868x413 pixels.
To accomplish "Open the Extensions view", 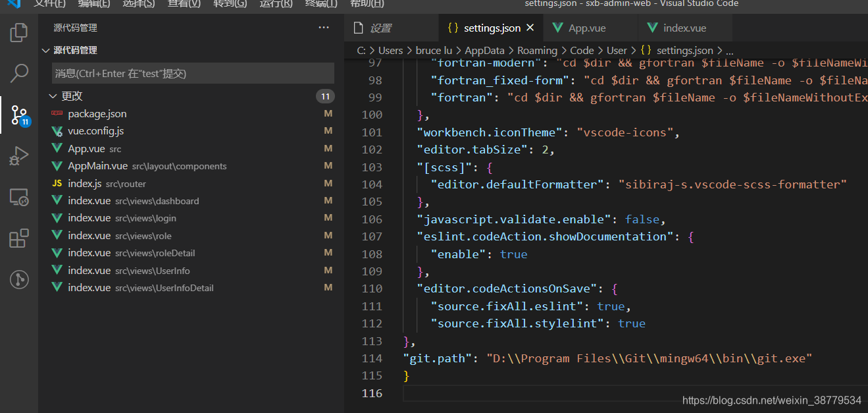I will pyautogui.click(x=19, y=238).
